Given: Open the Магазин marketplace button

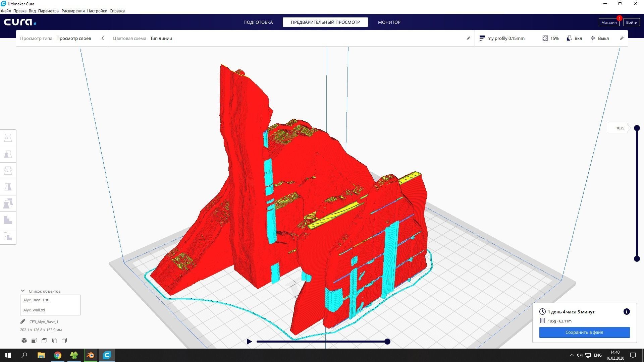Looking at the screenshot, I should (x=608, y=22).
